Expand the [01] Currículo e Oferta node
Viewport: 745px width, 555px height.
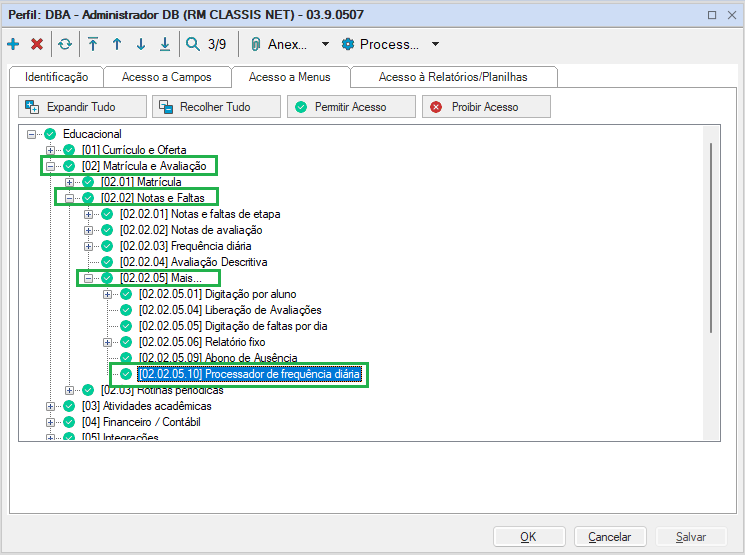50,150
